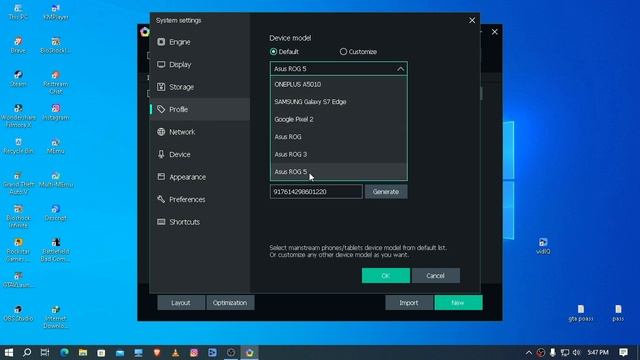Open VLC player from taskbar

pyautogui.click(x=176, y=352)
